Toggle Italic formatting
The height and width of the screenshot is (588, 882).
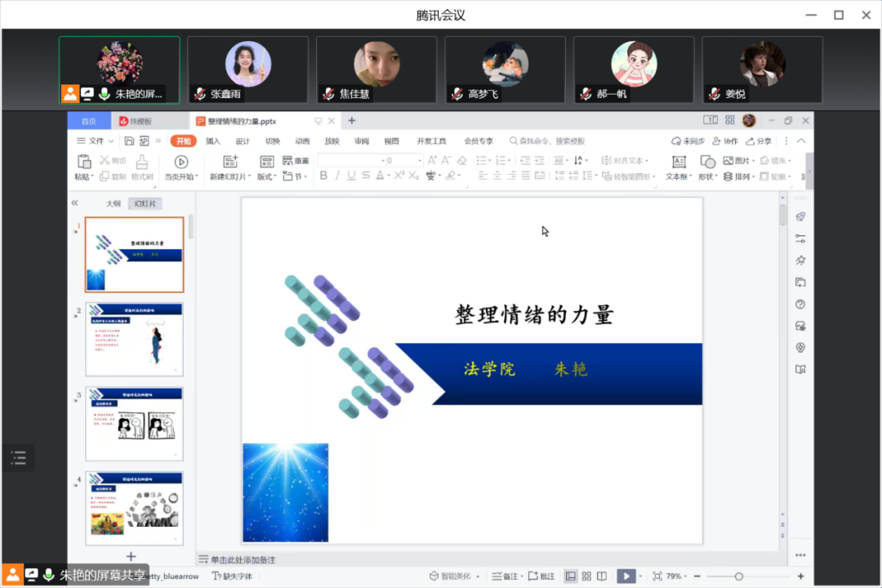click(337, 176)
